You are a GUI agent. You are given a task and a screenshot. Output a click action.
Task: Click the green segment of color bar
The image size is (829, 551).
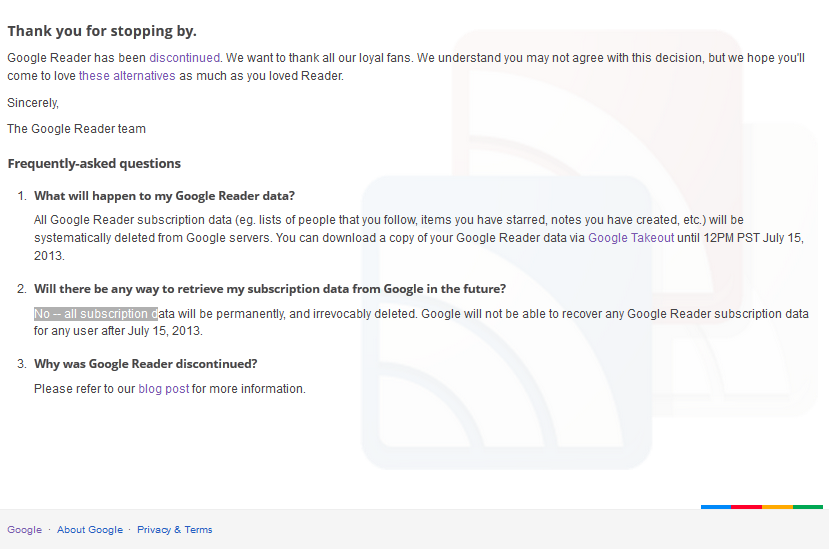tap(808, 507)
